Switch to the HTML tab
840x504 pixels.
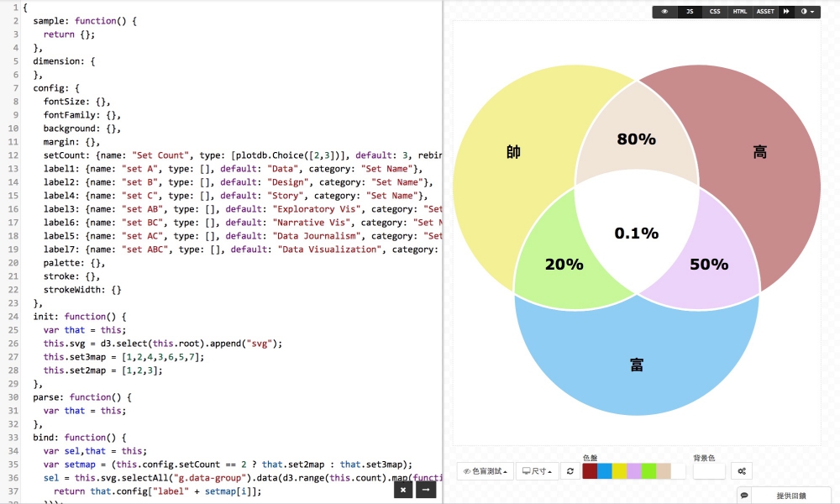pyautogui.click(x=740, y=11)
